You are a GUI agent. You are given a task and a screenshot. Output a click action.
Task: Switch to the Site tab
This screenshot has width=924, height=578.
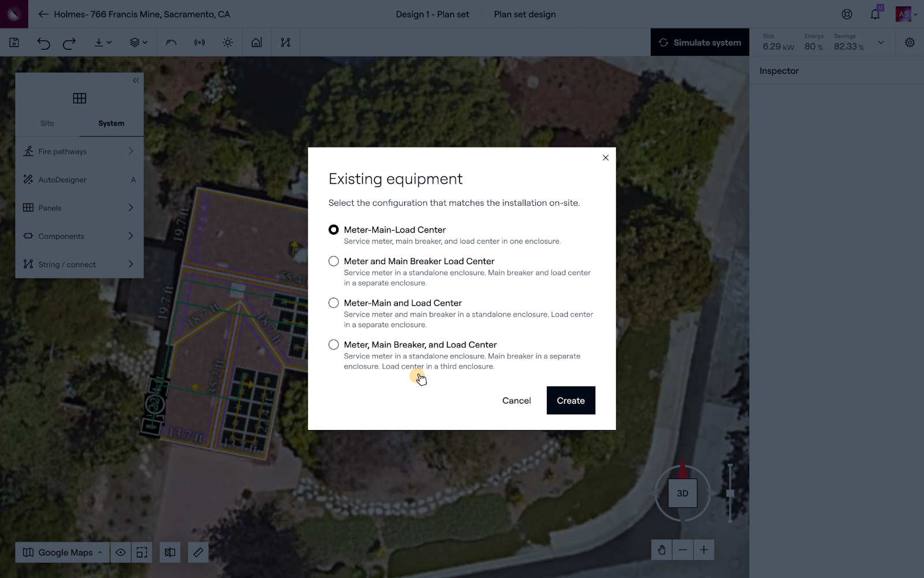click(x=47, y=123)
